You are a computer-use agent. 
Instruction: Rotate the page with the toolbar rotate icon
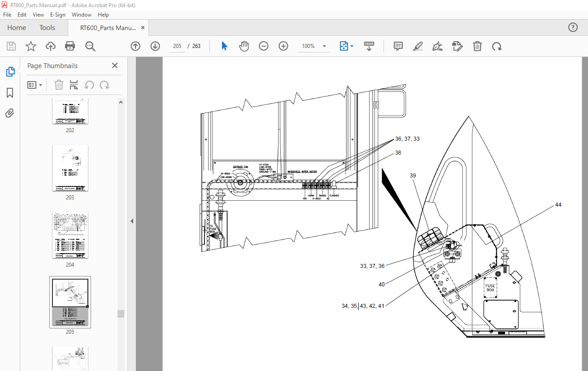pos(497,46)
